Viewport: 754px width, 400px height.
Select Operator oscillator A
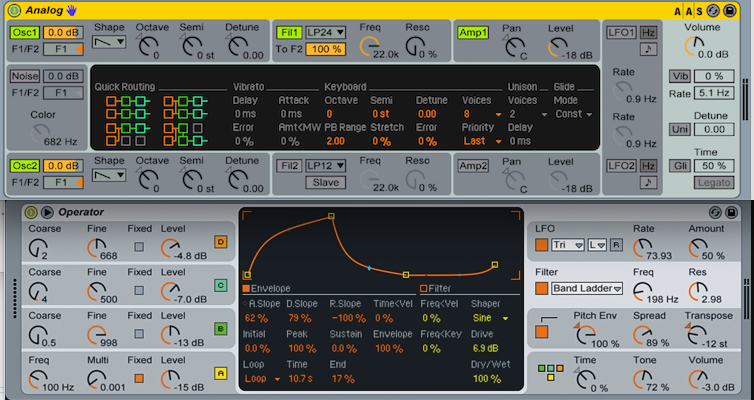221,373
